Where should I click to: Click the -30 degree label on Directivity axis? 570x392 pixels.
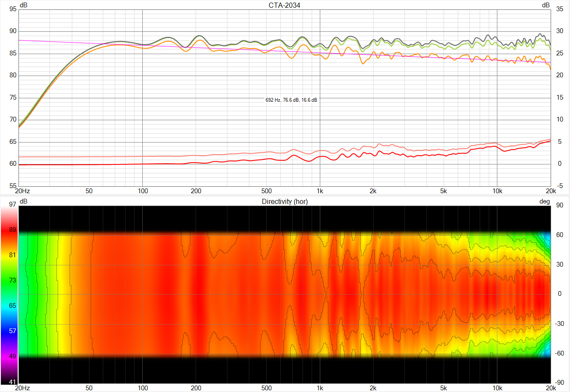(559, 324)
